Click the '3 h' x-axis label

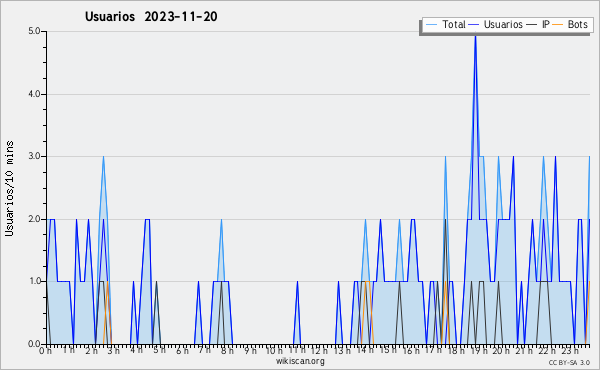[x=114, y=351]
